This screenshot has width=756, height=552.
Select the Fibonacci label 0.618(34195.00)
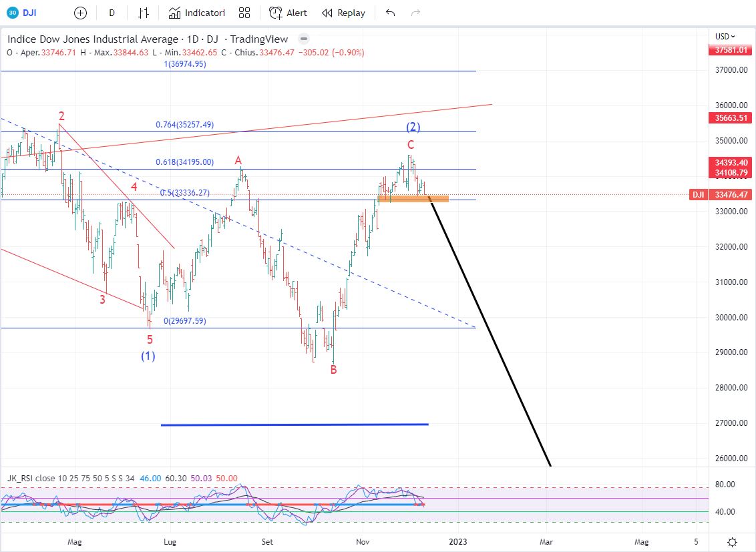[x=185, y=162]
